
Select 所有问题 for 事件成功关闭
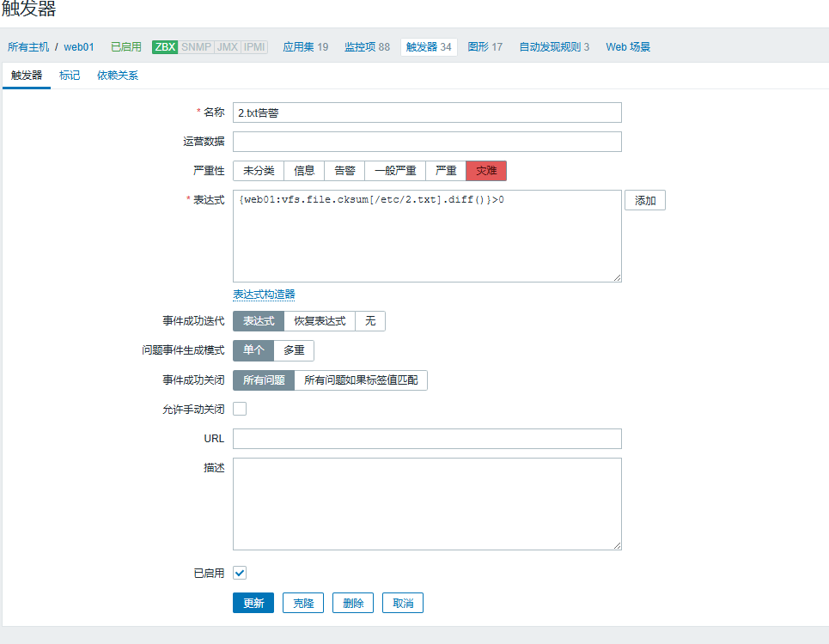point(264,380)
